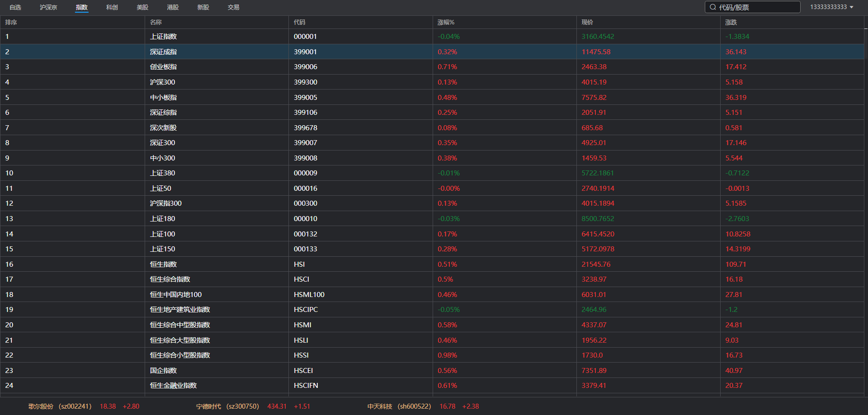868x415 pixels.
Task: Sort by 现价 column header
Action: point(587,22)
